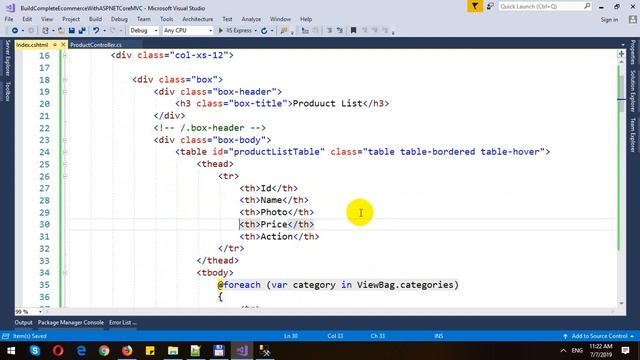Switch to the ProductController.cs tab
640x360 pixels.
pos(96,44)
